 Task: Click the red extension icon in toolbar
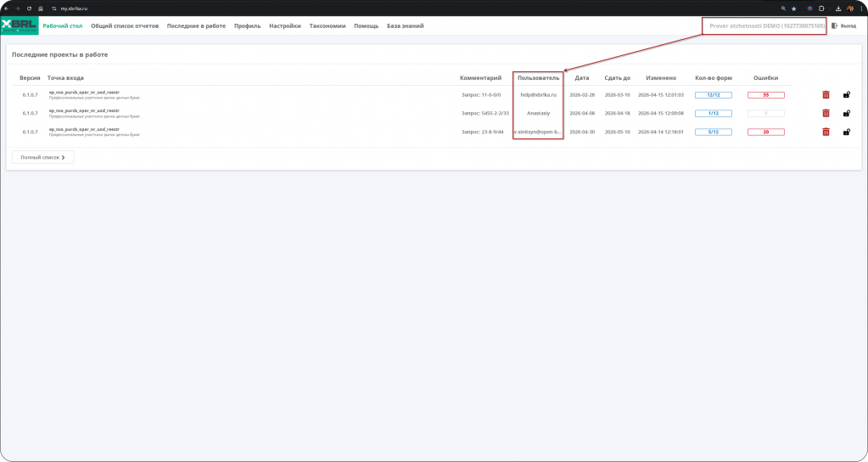click(809, 8)
